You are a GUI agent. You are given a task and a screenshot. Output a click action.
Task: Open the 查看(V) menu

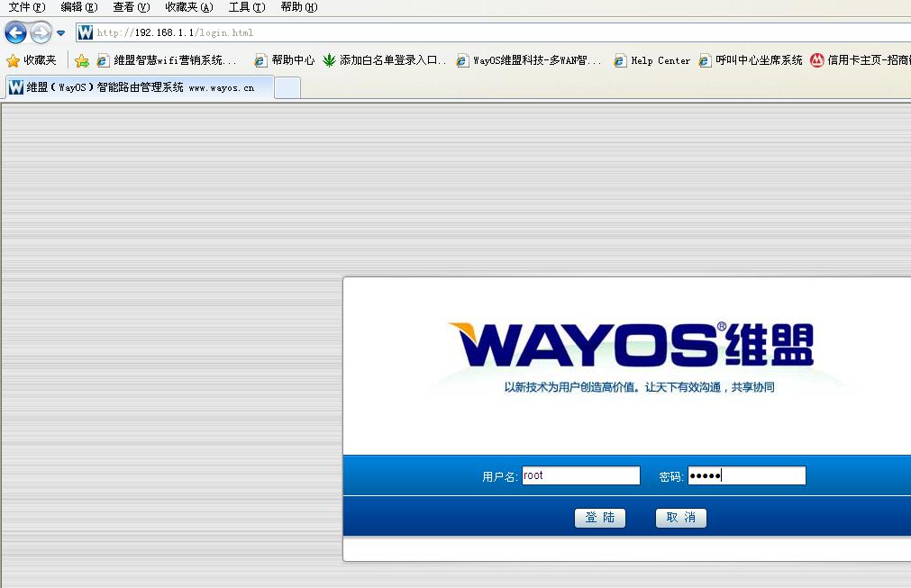pyautogui.click(x=131, y=7)
